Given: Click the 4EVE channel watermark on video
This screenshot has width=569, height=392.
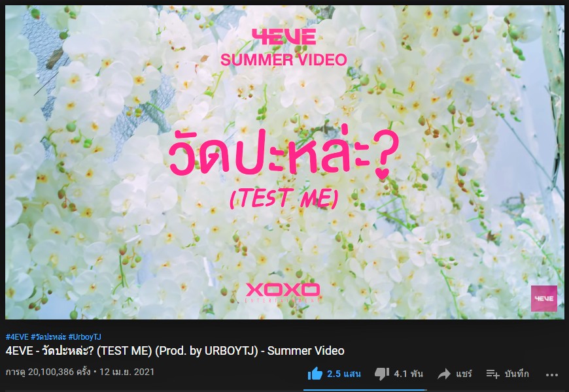Looking at the screenshot, I should click(544, 299).
